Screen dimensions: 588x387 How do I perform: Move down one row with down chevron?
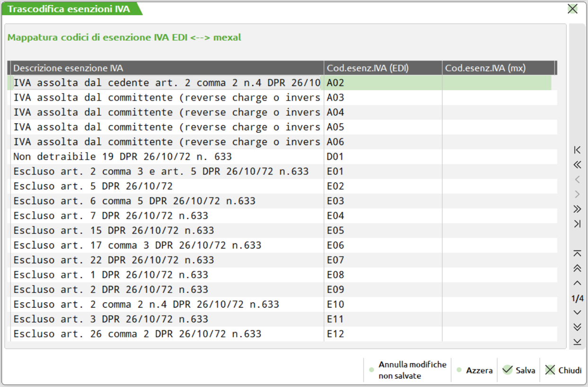[577, 312]
